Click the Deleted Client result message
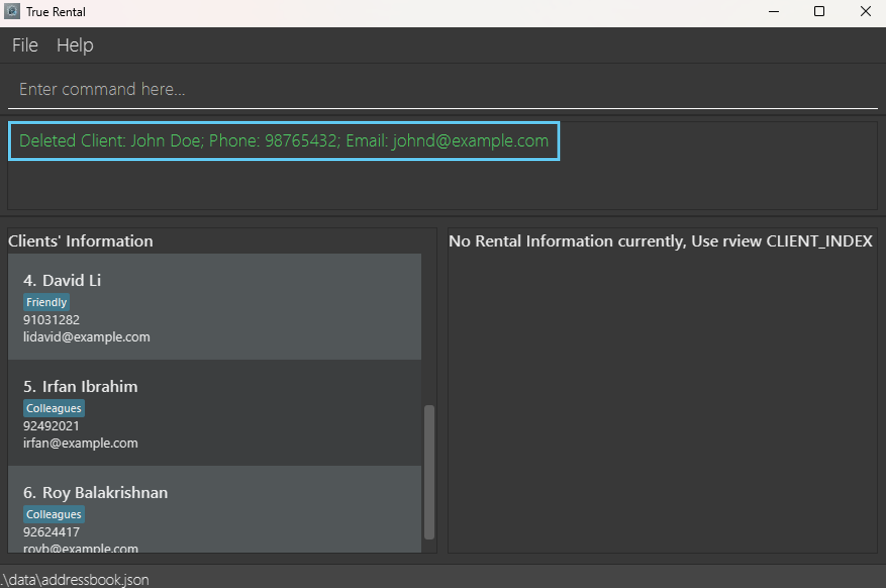This screenshot has height=588, width=886. [284, 141]
